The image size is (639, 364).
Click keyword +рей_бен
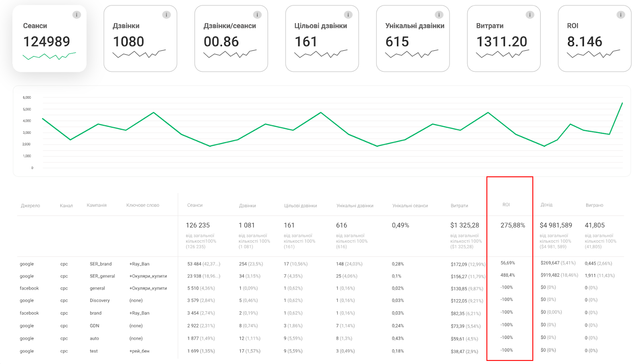(139, 351)
